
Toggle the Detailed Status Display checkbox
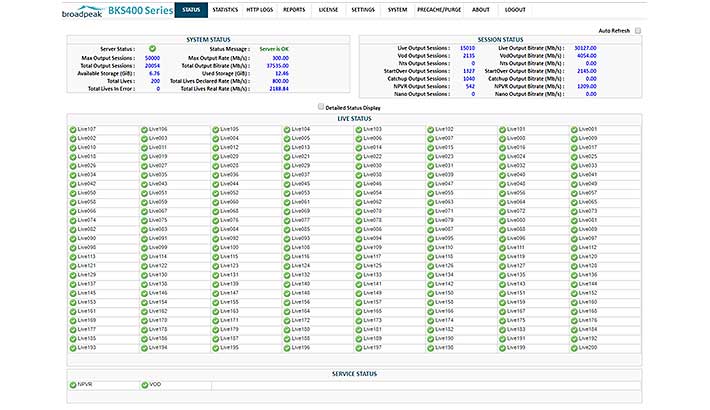click(320, 106)
